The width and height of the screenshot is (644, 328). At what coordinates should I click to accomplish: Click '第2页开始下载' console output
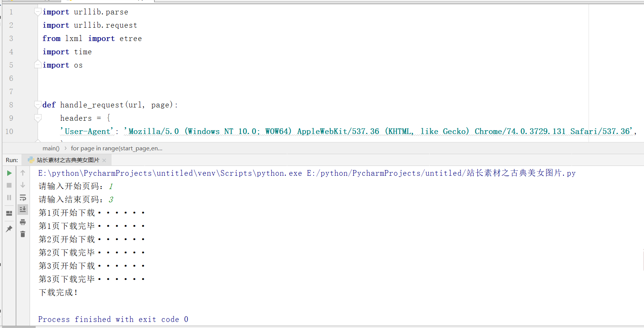point(92,240)
